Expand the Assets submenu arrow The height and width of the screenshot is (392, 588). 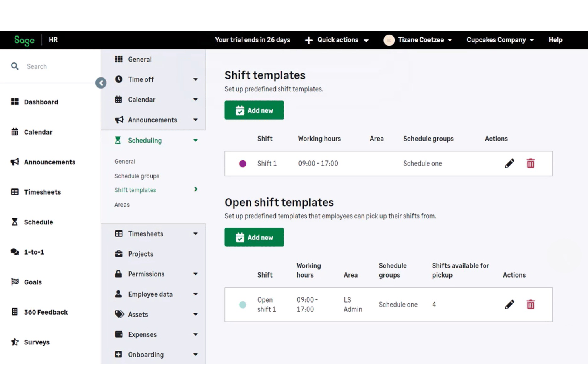pyautogui.click(x=195, y=314)
